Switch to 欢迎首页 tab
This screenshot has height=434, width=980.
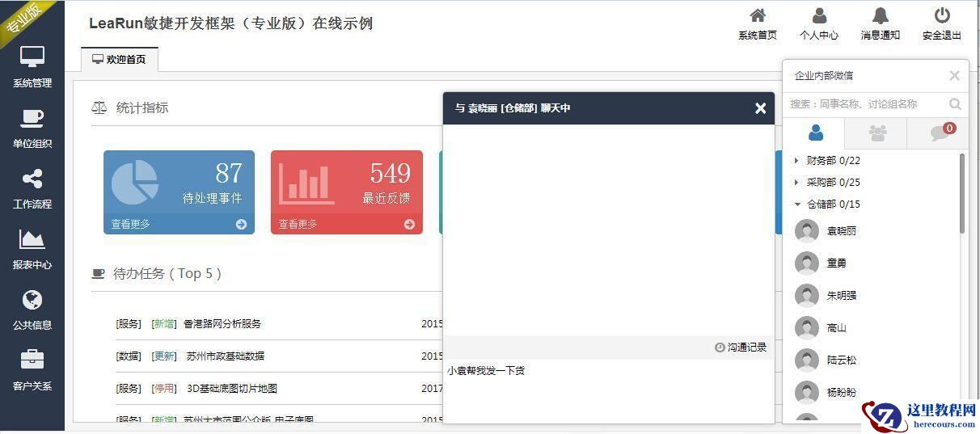pos(119,60)
